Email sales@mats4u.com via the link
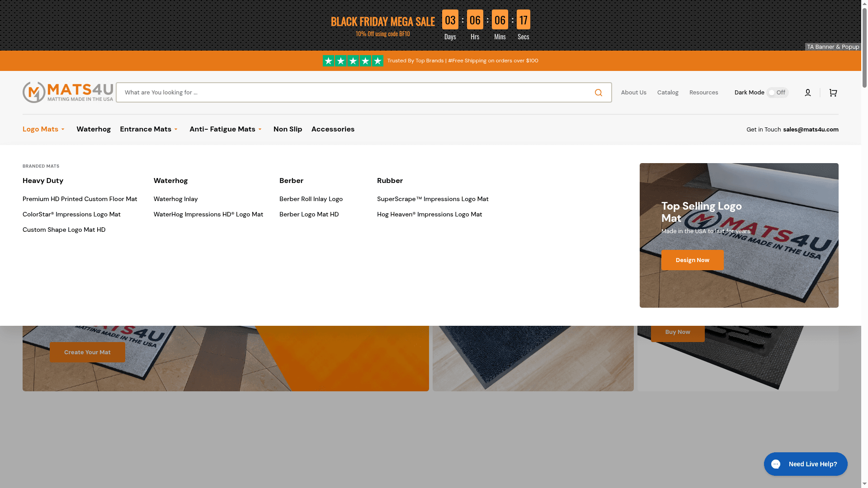Screen dimensions: 868x488 click(x=811, y=129)
